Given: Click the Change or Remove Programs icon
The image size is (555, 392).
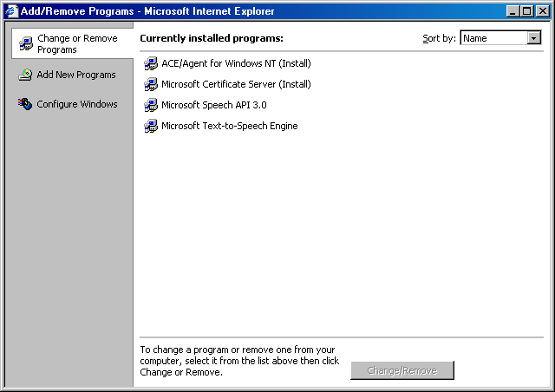Looking at the screenshot, I should click(26, 43).
